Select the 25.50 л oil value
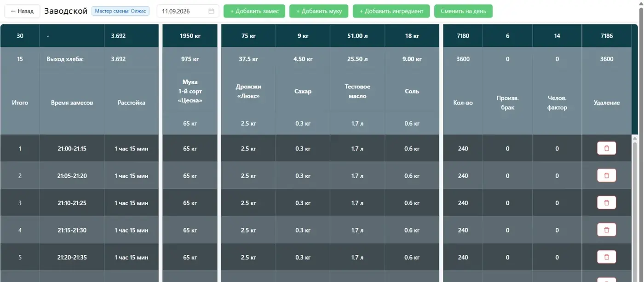Image resolution: width=644 pixels, height=282 pixels. (x=357, y=59)
